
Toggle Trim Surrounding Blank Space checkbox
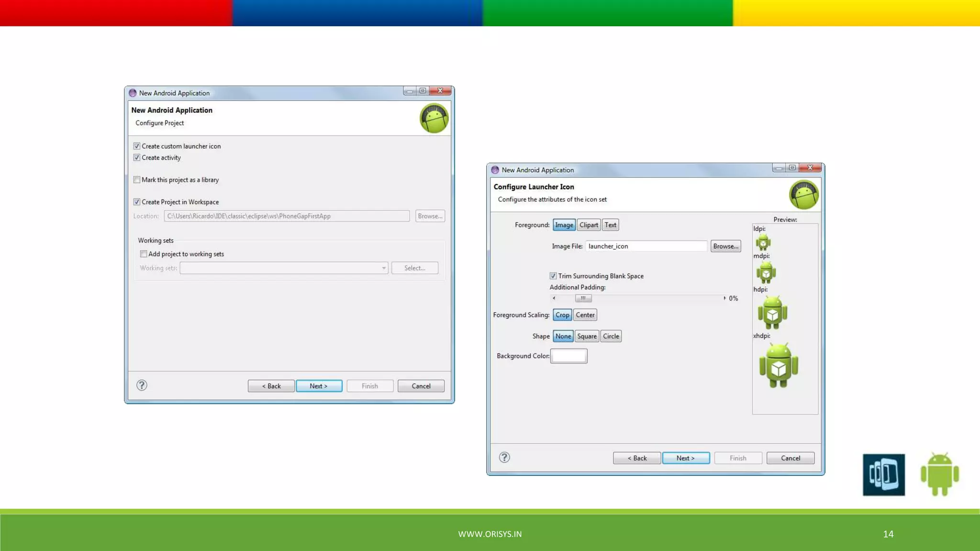pyautogui.click(x=553, y=276)
